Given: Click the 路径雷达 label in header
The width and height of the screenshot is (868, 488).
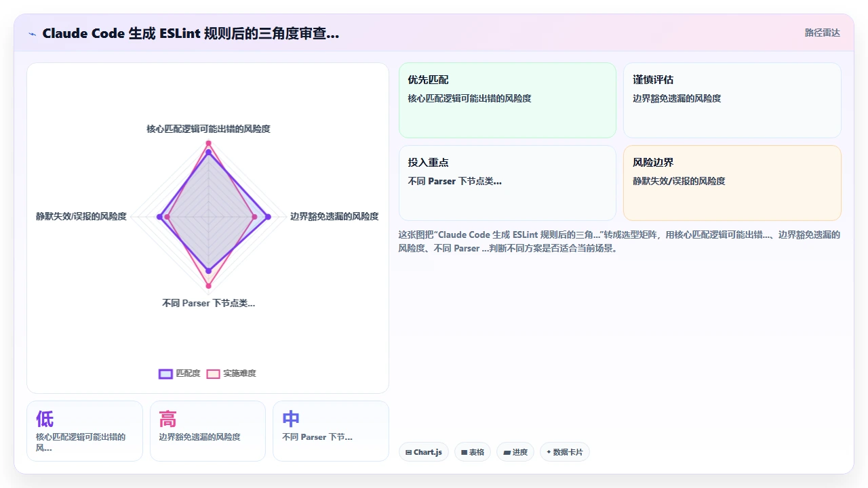Looking at the screenshot, I should click(822, 33).
